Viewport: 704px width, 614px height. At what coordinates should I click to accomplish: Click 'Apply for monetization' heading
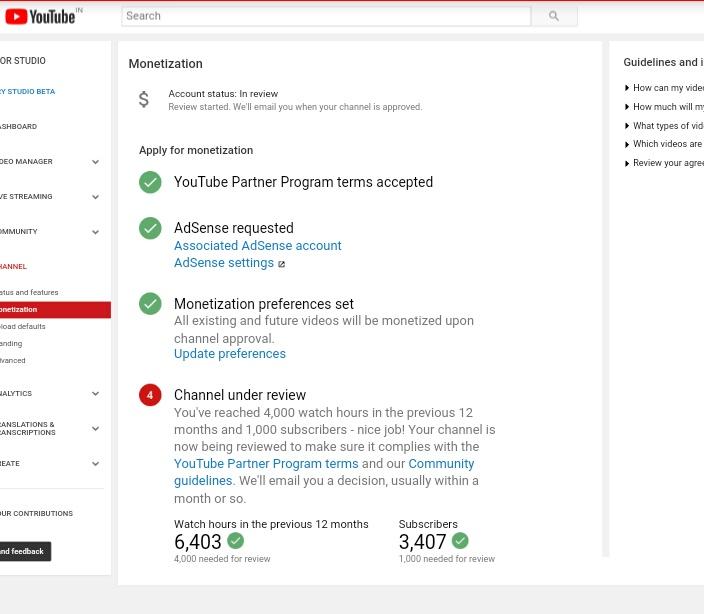196,150
